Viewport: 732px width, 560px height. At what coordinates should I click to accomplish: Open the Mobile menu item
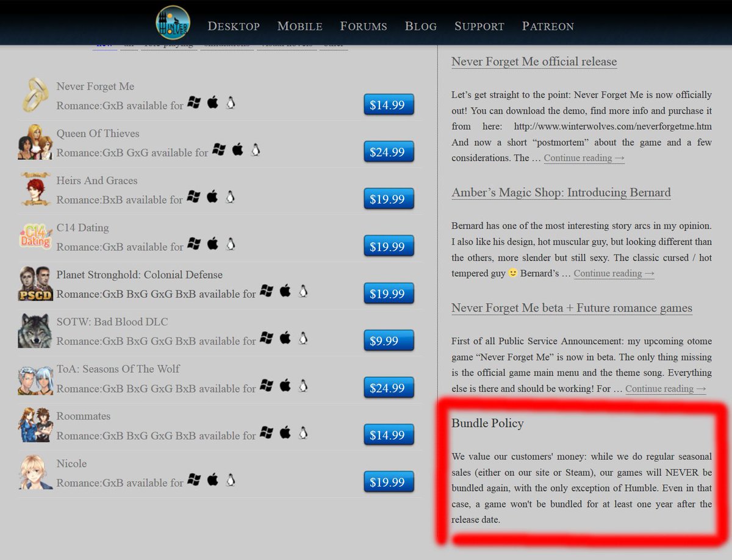pos(300,26)
